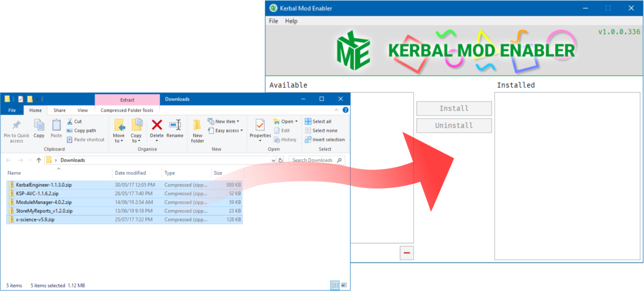The width and height of the screenshot is (644, 291).
Task: Click the Copy to folder icon
Action: 136,125
